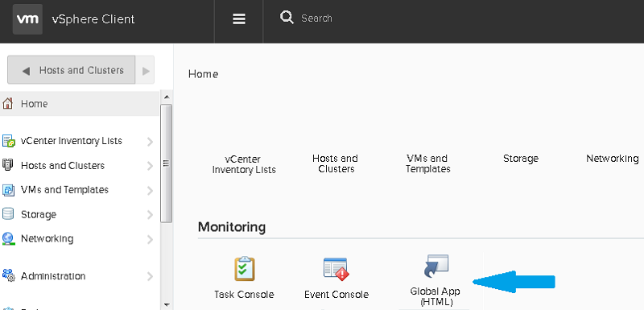Click the Storage database icon in sidebar
Screen dimensions: 644x310
tap(8, 214)
